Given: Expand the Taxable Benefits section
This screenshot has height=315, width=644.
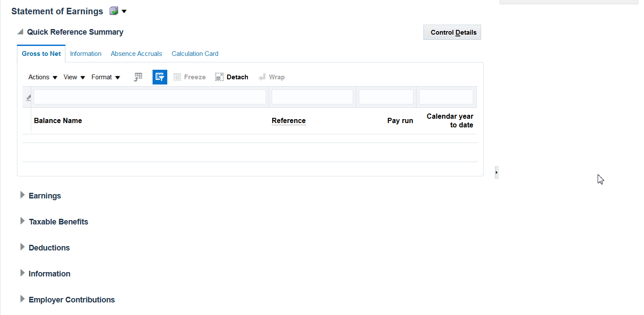Looking at the screenshot, I should [23, 221].
